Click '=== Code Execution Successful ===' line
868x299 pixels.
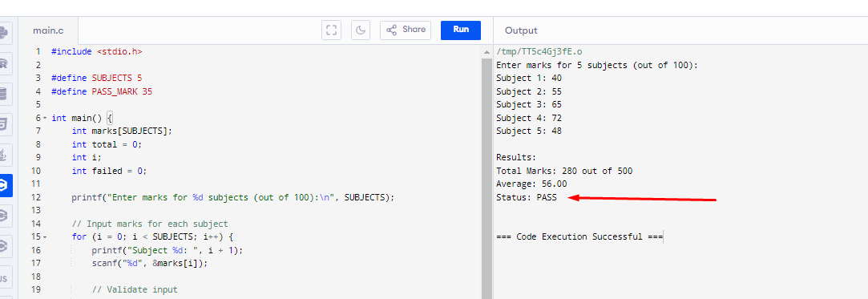coord(579,237)
